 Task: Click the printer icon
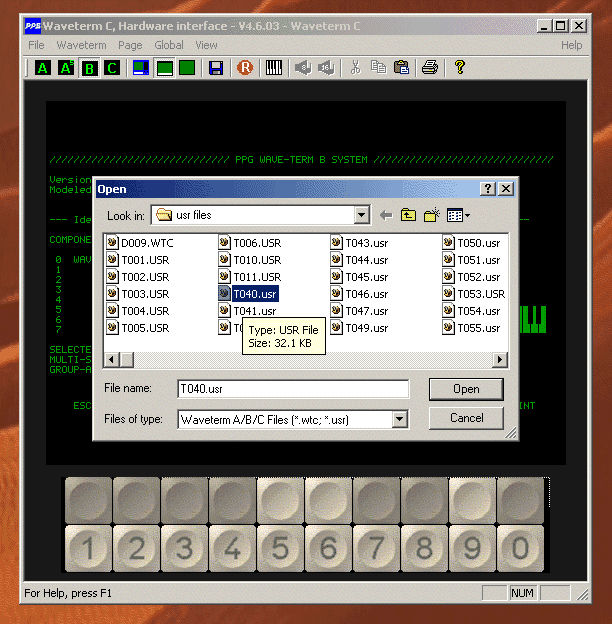[430, 67]
